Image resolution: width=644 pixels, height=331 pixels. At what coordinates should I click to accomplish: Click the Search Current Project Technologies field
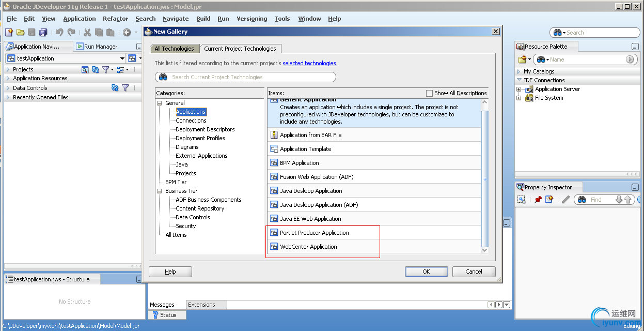(245, 77)
